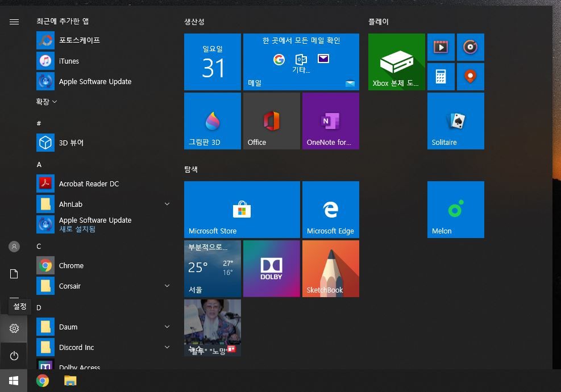Open the 그림판 3D tile
This screenshot has width=561, height=392.
click(x=213, y=121)
